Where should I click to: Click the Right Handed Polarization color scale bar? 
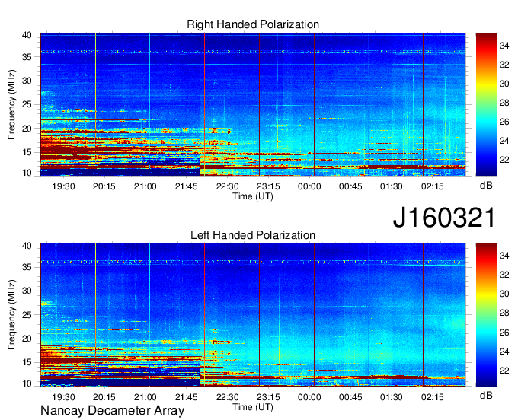click(486, 104)
